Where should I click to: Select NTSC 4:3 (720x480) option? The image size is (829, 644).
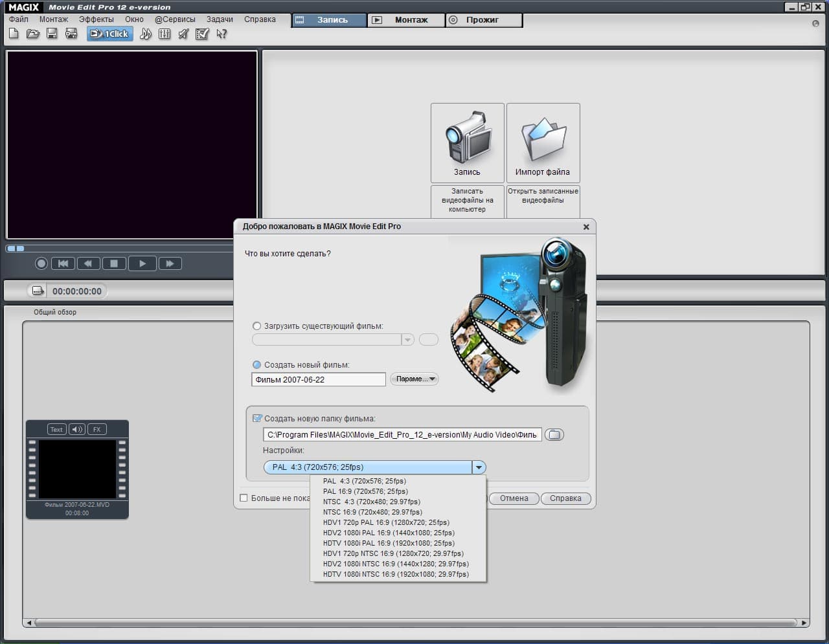371,502
